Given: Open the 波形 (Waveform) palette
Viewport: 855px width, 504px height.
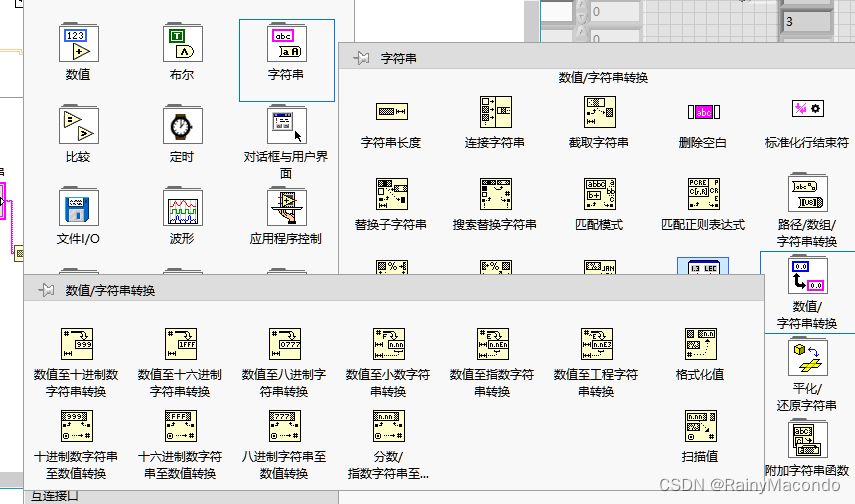Looking at the screenshot, I should point(183,207).
